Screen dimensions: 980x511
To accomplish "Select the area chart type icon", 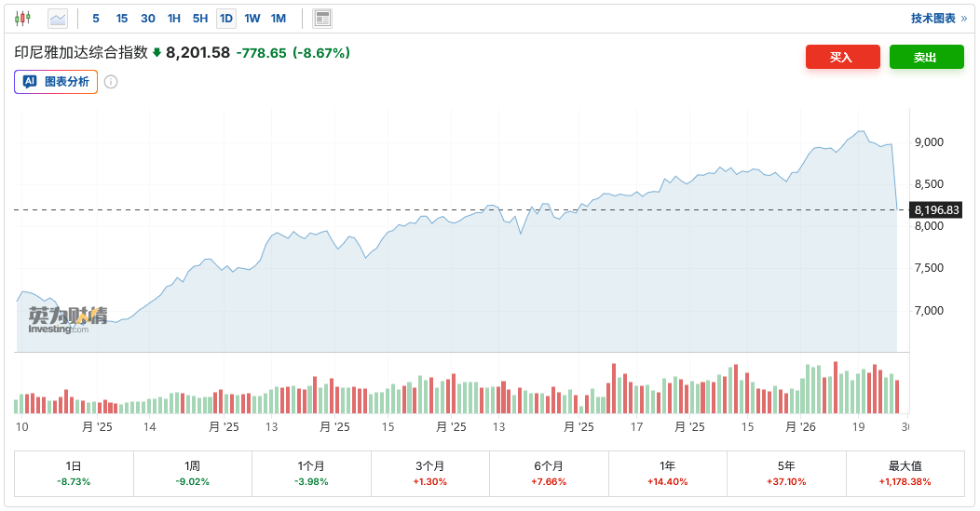I will click(x=58, y=18).
